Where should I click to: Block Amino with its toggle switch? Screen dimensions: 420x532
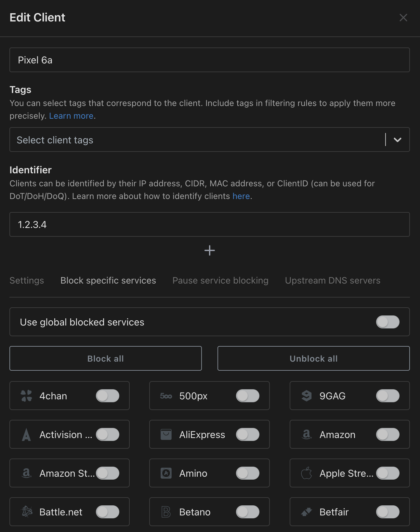pos(247,473)
